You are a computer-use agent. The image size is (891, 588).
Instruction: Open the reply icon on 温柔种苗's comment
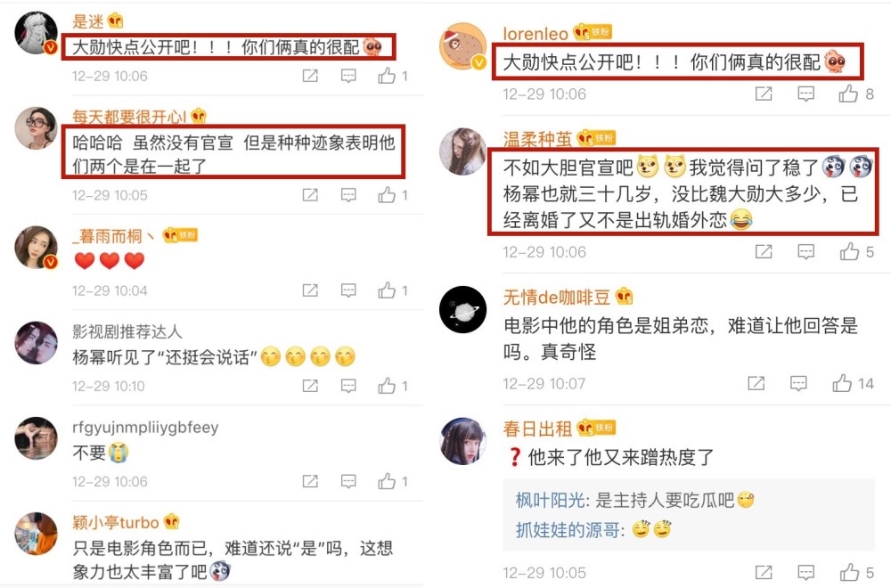coord(805,251)
